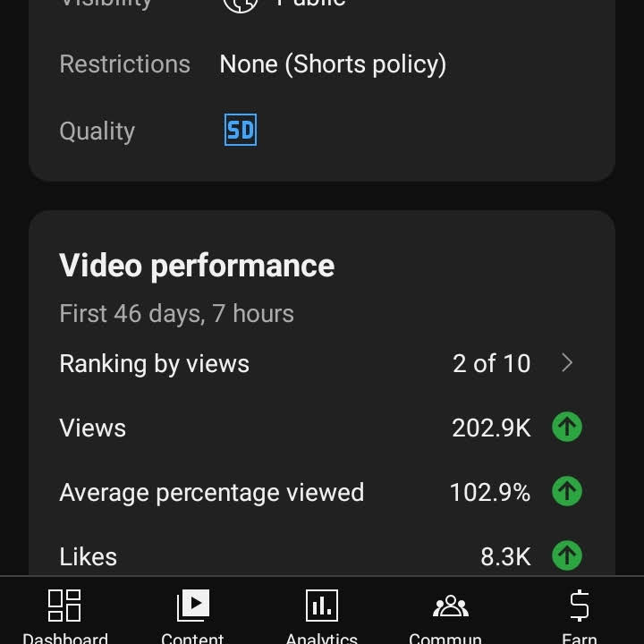Click the green up arrow beside Likes
Screen dimensions: 644x644
pyautogui.click(x=567, y=555)
